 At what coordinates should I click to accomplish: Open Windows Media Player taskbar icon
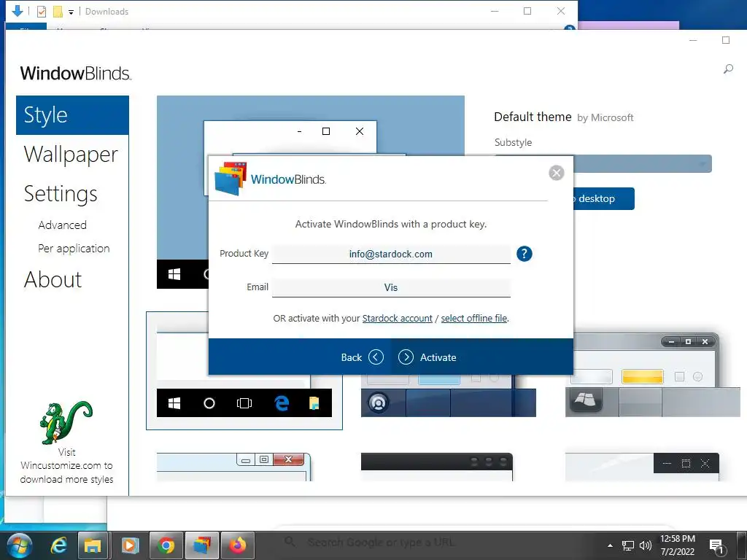130,545
